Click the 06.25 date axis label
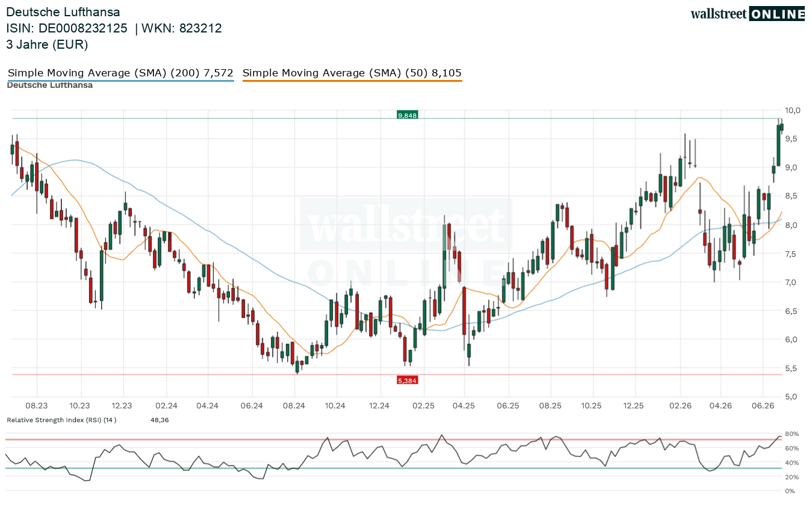Screen dimensions: 812x507 [x=508, y=406]
